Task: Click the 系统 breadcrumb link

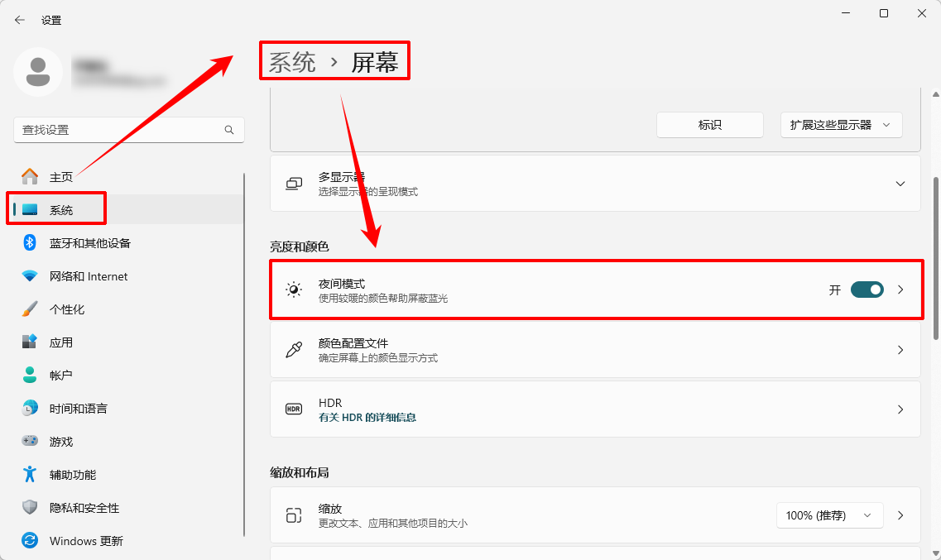Action: [x=292, y=62]
